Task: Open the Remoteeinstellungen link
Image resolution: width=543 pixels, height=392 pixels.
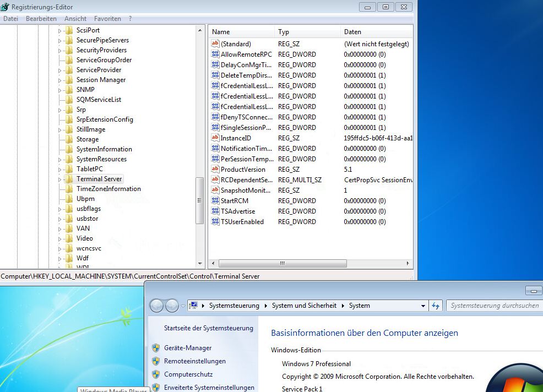Action: tap(194, 361)
